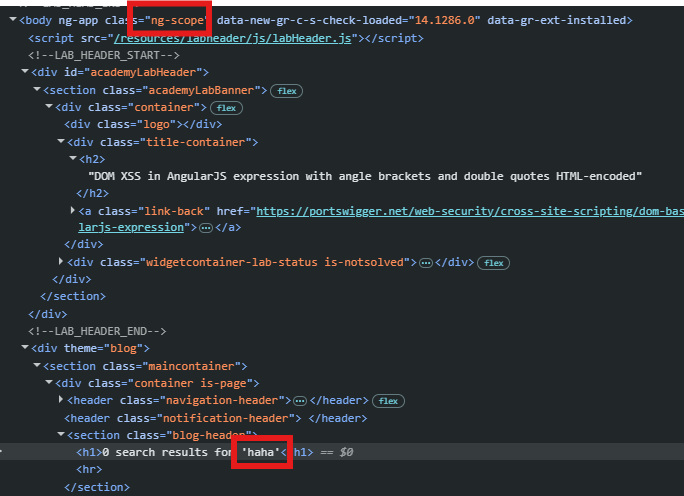Viewport: 684px width, 496px height.
Task: Collapse the body ng-app element
Action: coord(13,20)
